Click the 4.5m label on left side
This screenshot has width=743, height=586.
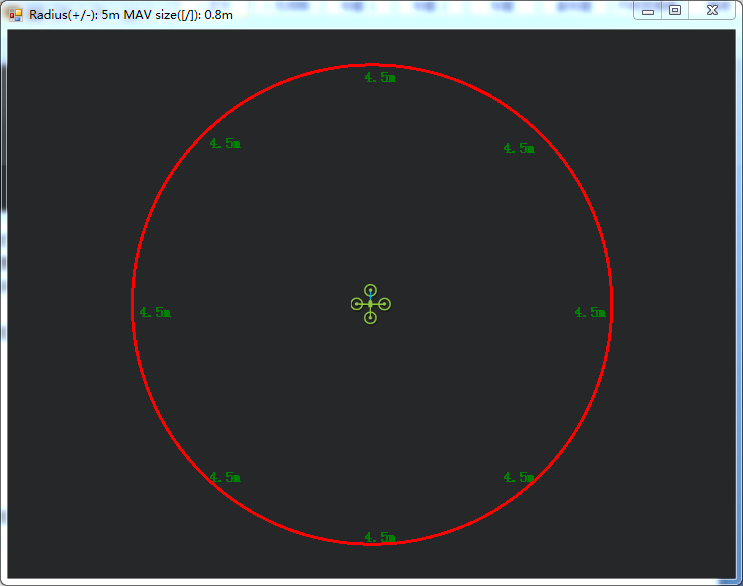pos(155,312)
